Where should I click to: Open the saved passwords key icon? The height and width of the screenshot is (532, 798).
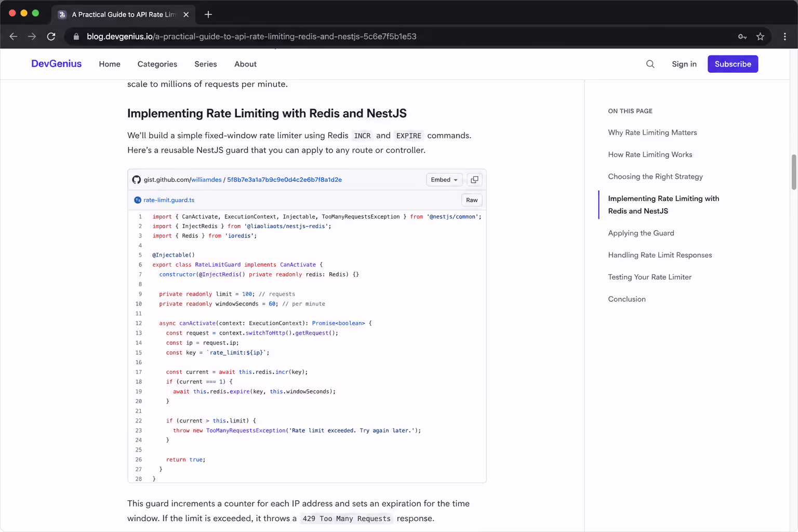pyautogui.click(x=742, y=36)
